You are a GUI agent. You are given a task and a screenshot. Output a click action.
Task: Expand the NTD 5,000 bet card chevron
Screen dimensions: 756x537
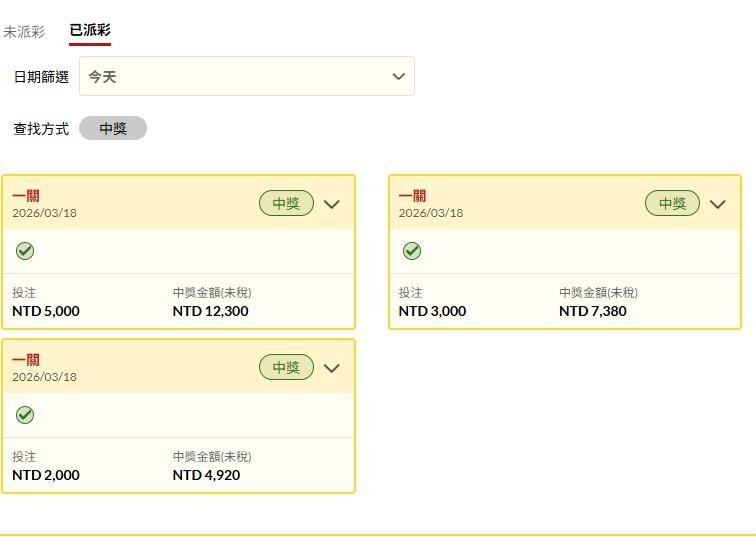332,204
